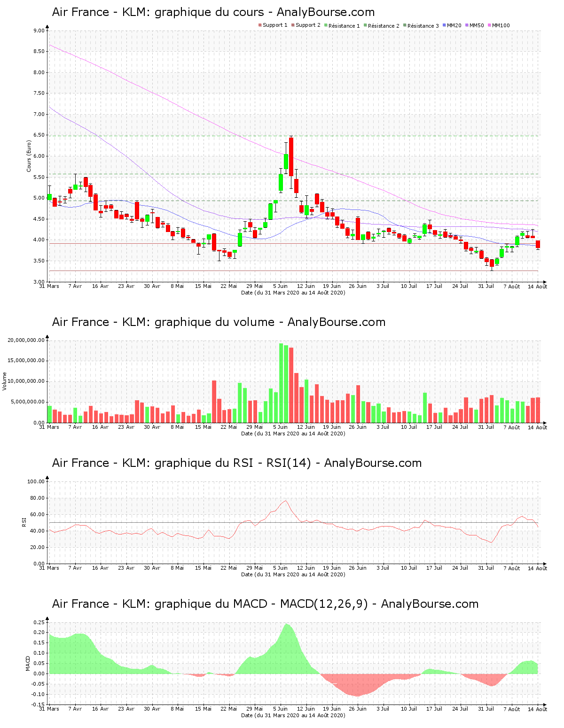The height and width of the screenshot is (728, 564).
Task: Click '14 Août' on the price chart axis
Action: tap(537, 287)
